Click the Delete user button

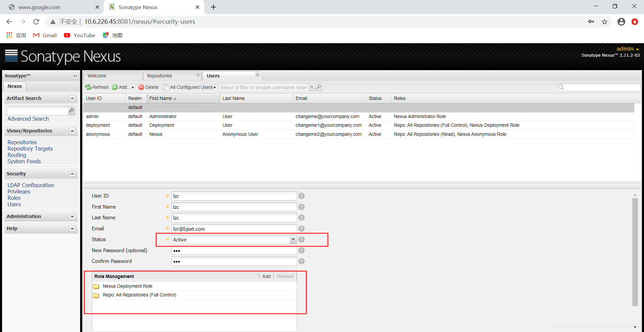(x=149, y=87)
